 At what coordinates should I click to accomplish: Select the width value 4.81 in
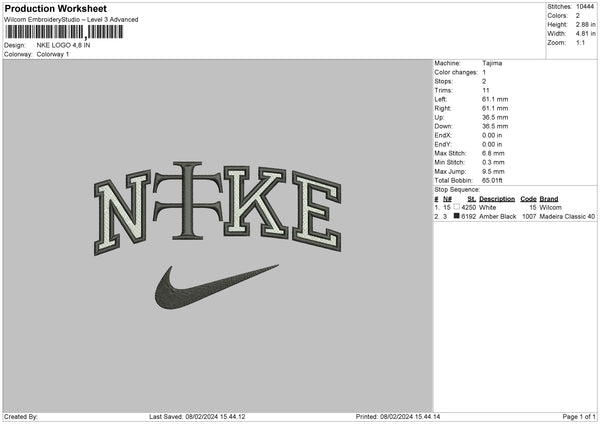coord(585,34)
